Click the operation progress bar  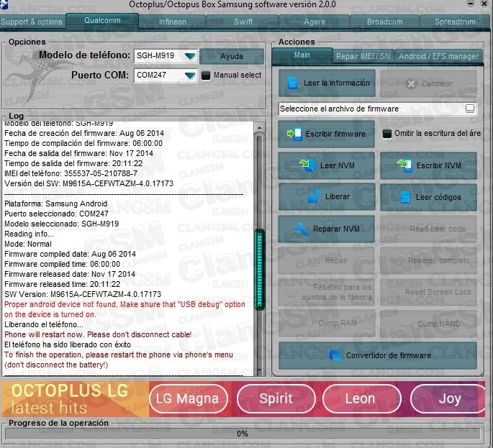pyautogui.click(x=243, y=434)
